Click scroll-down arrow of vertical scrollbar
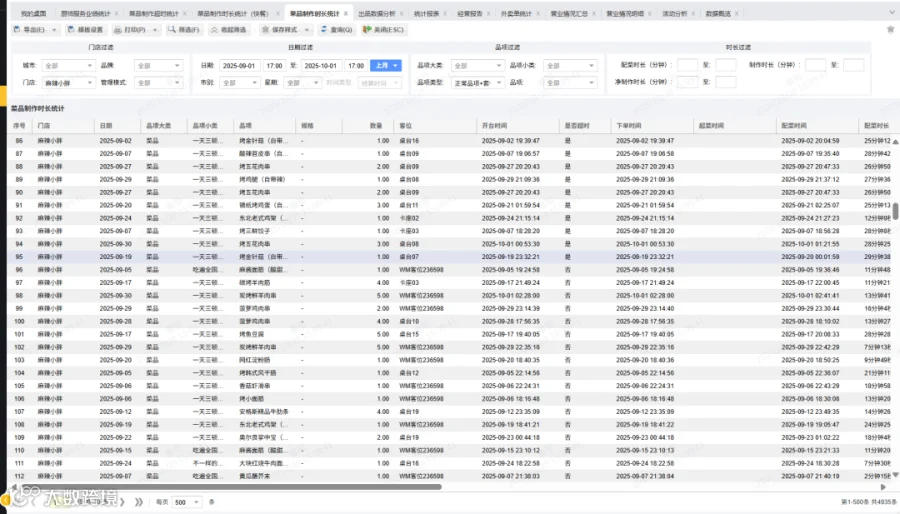900x514 pixels. coord(895,475)
